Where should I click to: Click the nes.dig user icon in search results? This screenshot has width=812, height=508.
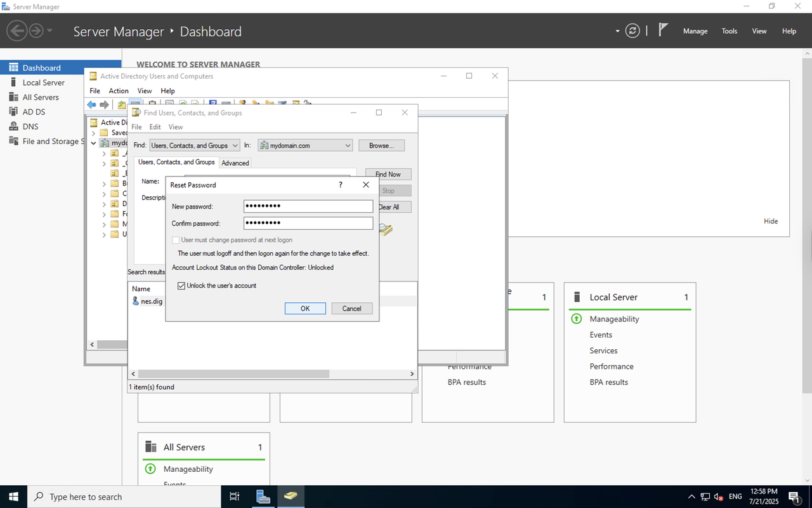pyautogui.click(x=135, y=301)
